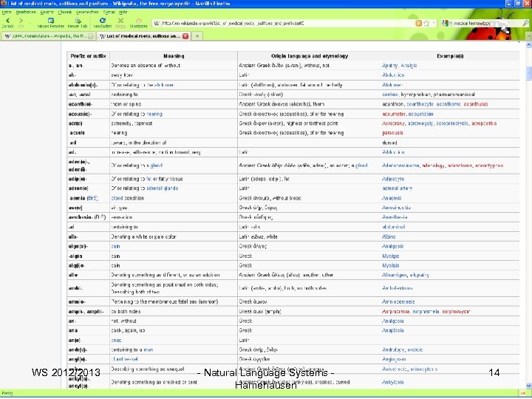This screenshot has height=399, width=532.
Task: Open the address bar history dropdown
Action: point(434,23)
